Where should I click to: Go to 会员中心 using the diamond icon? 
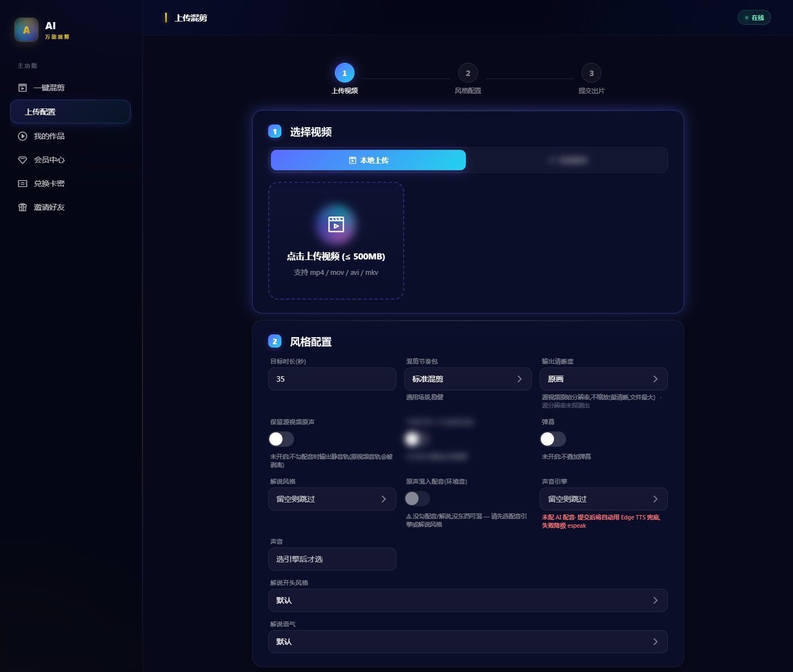tap(23, 160)
